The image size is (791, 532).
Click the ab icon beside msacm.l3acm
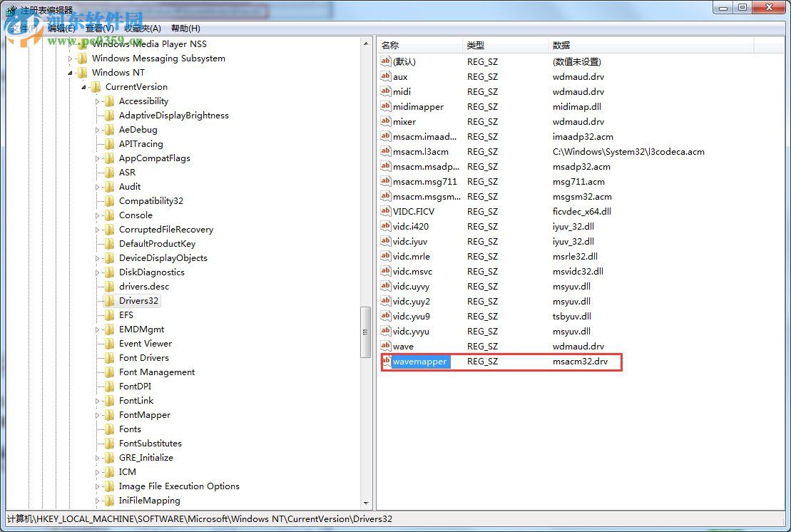coord(386,151)
